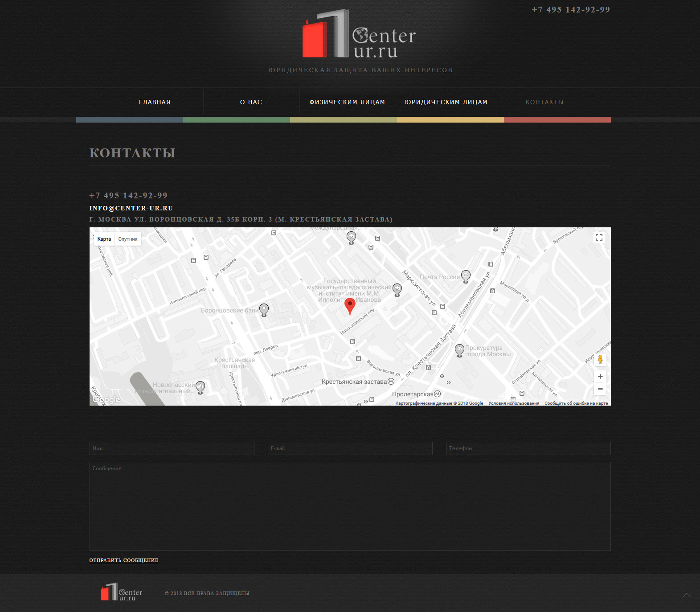Viewport: 700px width, 612px height.
Task: Click Воронцовские бани map marker
Action: click(x=264, y=309)
